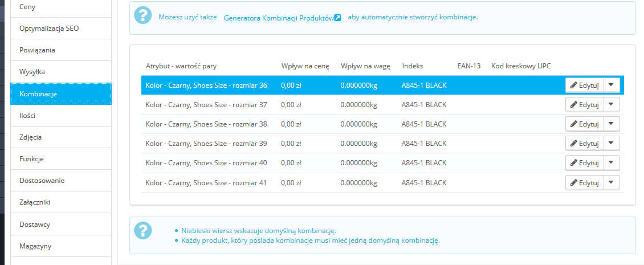Click Edytuj for the rozmiar 36 combination
644x265 pixels.
(x=584, y=85)
